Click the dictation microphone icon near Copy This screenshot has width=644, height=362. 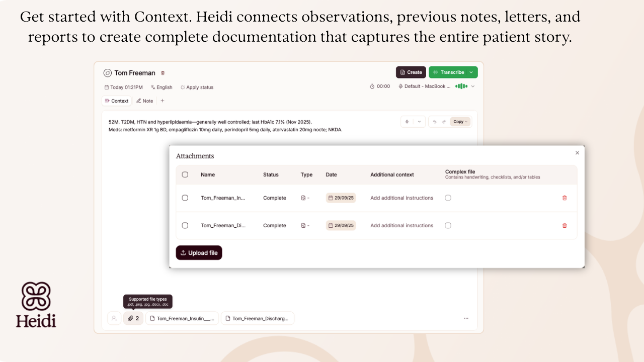[407, 122]
